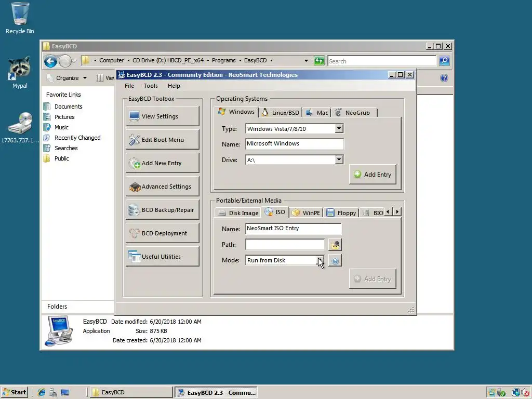The height and width of the screenshot is (399, 532).
Task: Open recent pages dropdown beside forward button
Action: click(74, 61)
